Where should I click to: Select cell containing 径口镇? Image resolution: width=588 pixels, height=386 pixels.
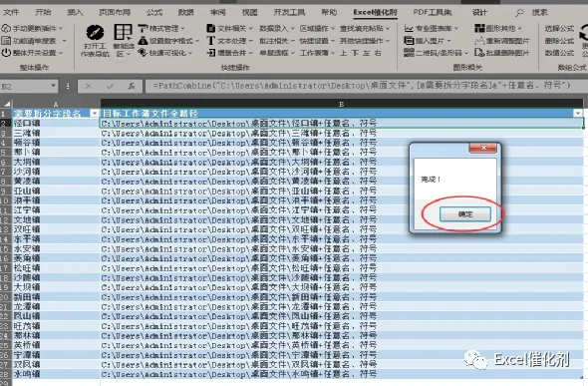point(56,123)
